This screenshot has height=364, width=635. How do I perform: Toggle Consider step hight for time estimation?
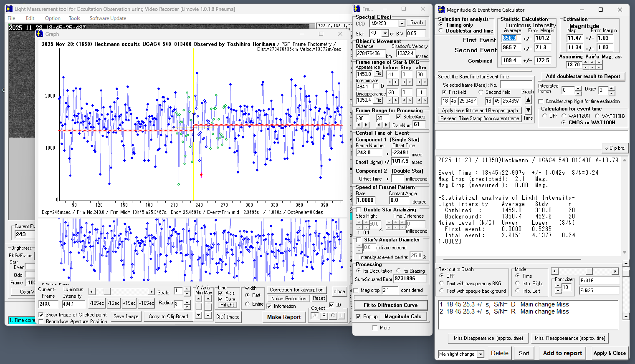[x=541, y=101]
